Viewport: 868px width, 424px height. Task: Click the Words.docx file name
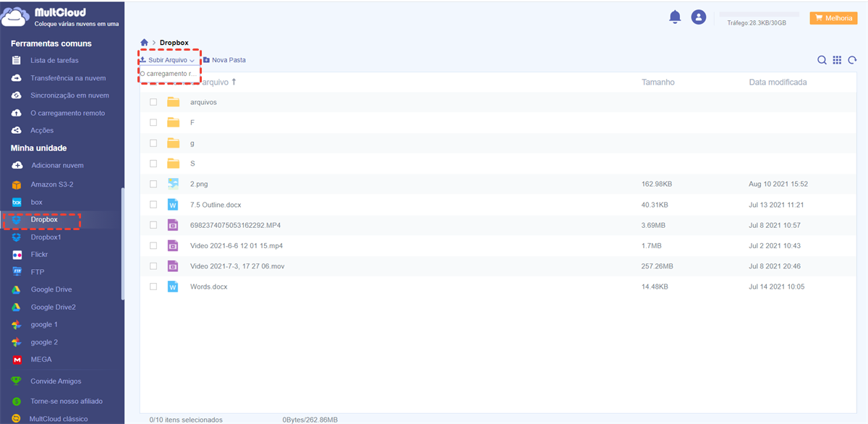208,287
